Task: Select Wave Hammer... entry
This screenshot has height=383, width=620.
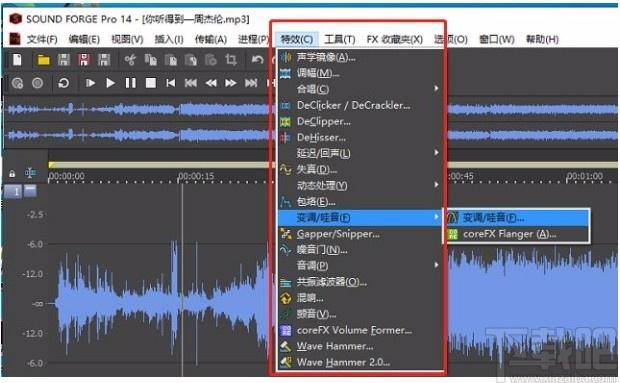Action: pos(360,346)
